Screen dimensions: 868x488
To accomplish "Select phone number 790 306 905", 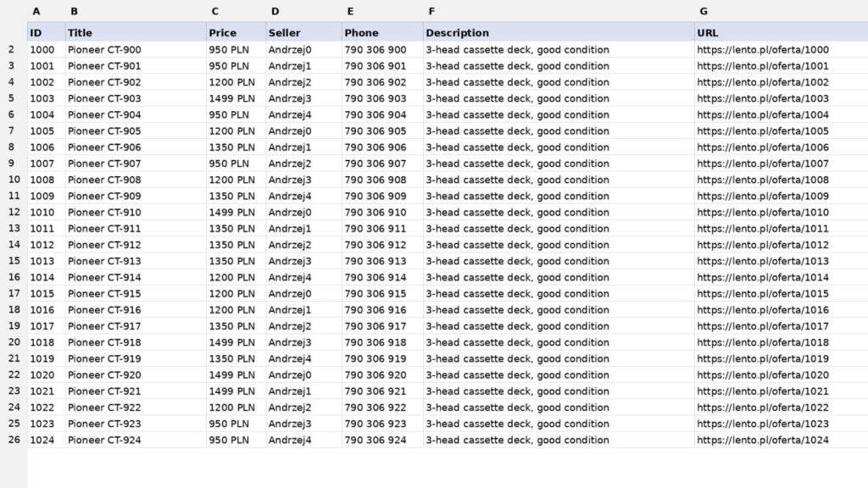I will click(x=382, y=131).
